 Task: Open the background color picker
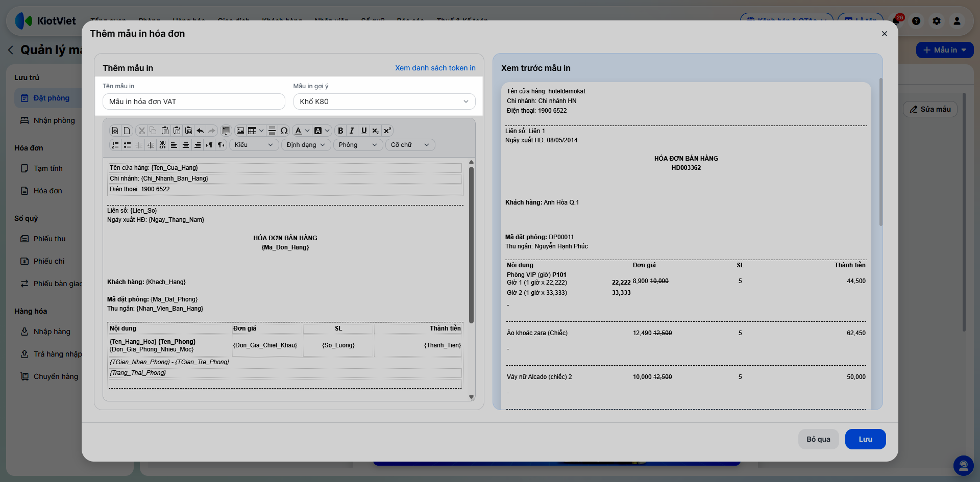pyautogui.click(x=322, y=131)
